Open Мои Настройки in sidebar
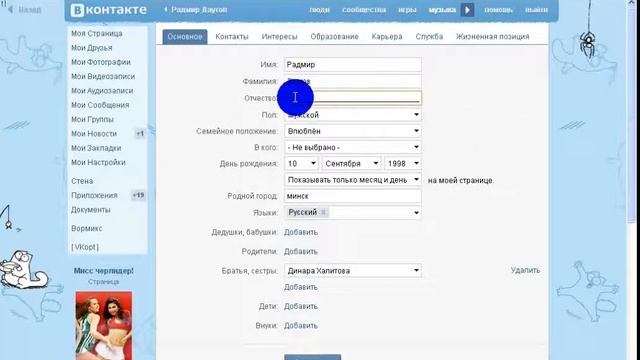The width and height of the screenshot is (640, 360). coord(98,162)
